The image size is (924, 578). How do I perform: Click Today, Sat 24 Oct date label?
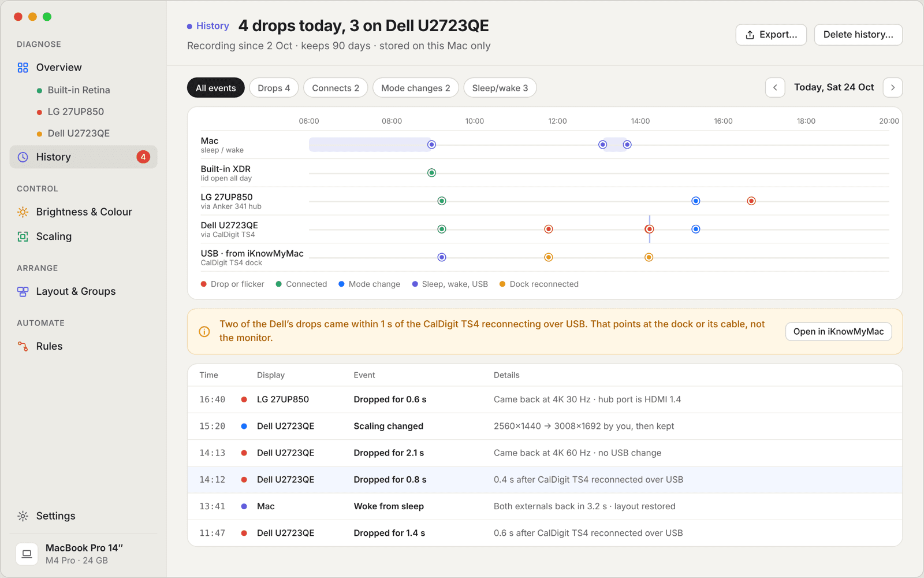834,87
